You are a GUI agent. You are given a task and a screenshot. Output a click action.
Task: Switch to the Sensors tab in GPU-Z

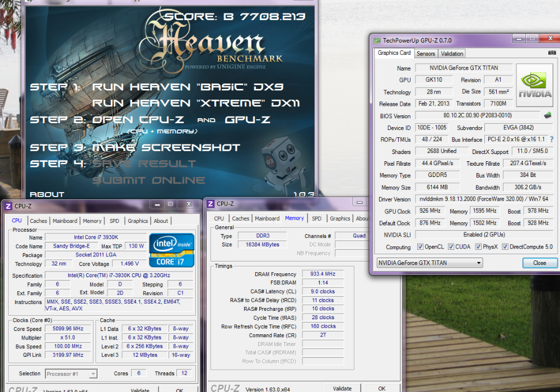tap(426, 54)
